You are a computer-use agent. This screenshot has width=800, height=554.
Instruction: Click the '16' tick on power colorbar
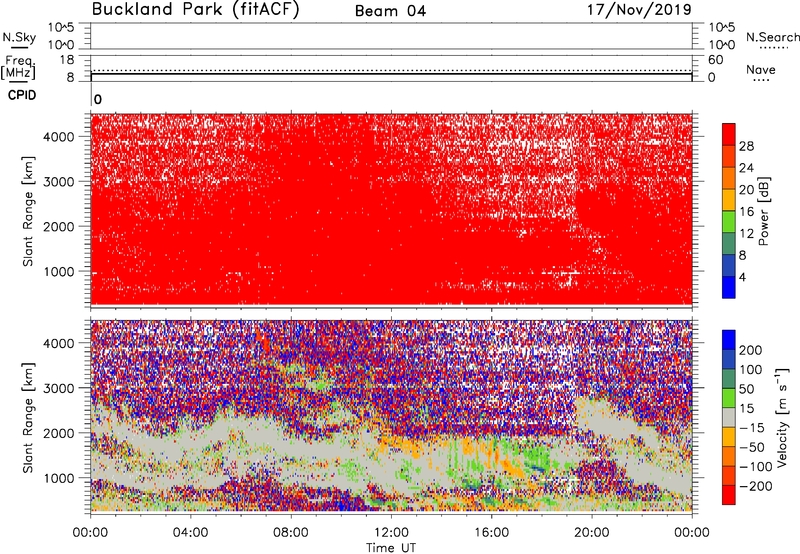pyautogui.click(x=746, y=212)
